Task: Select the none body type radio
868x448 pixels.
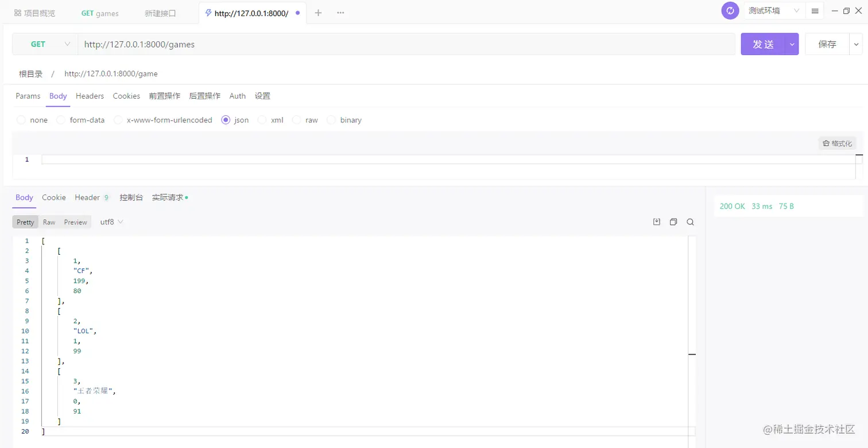Action: [x=21, y=120]
